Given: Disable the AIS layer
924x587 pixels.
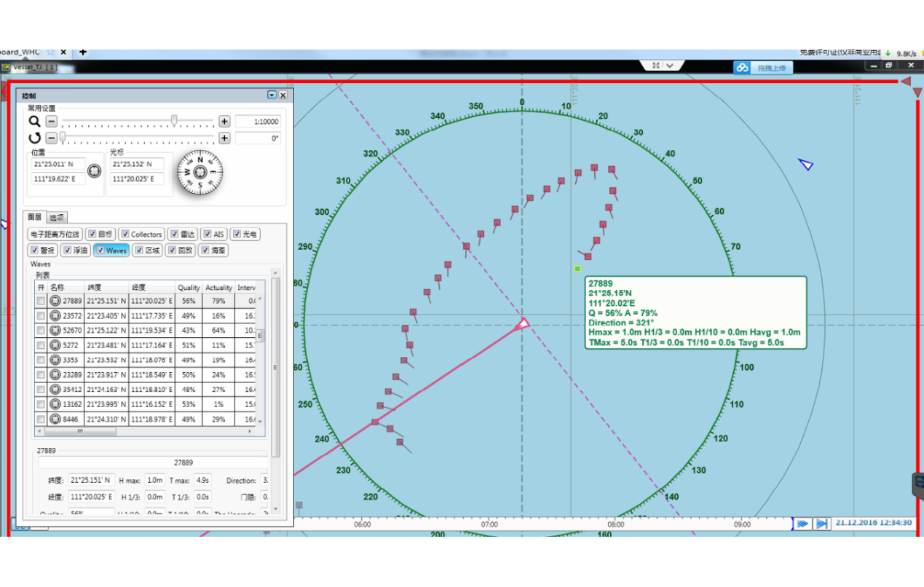Looking at the screenshot, I should [207, 235].
